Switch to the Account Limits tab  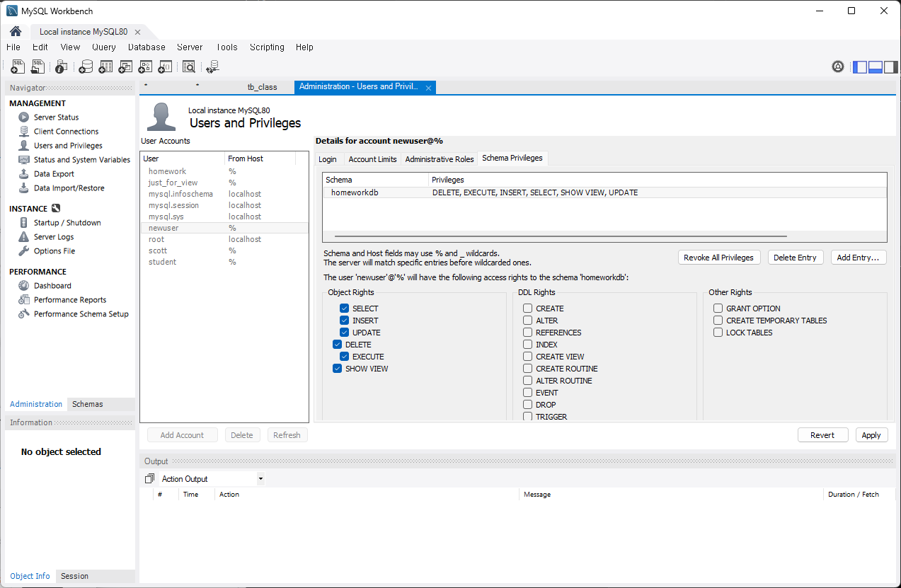(x=372, y=159)
